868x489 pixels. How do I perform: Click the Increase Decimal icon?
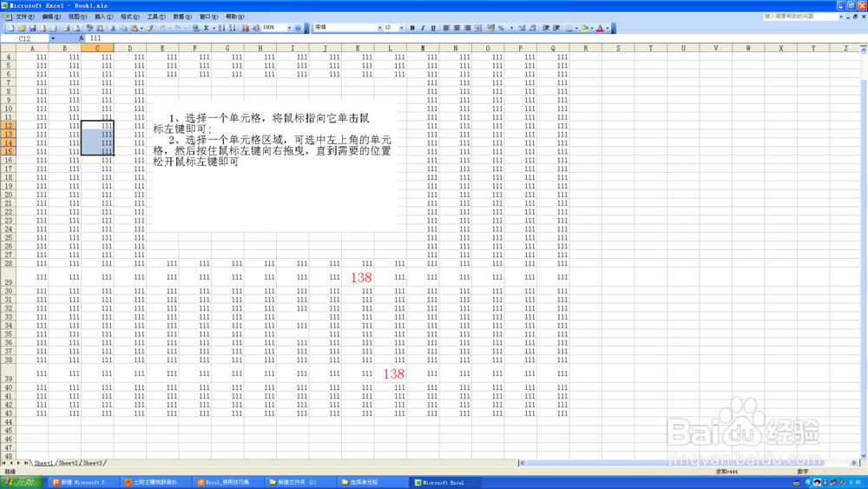coord(522,28)
